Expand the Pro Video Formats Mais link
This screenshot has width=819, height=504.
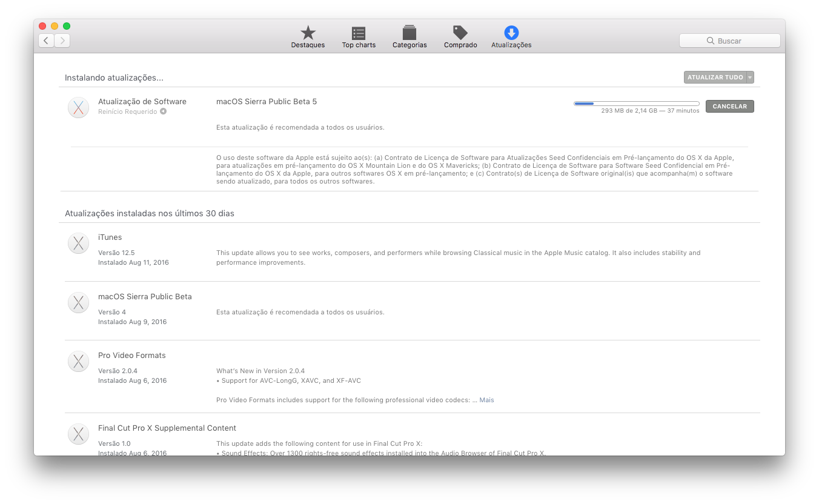[486, 400]
